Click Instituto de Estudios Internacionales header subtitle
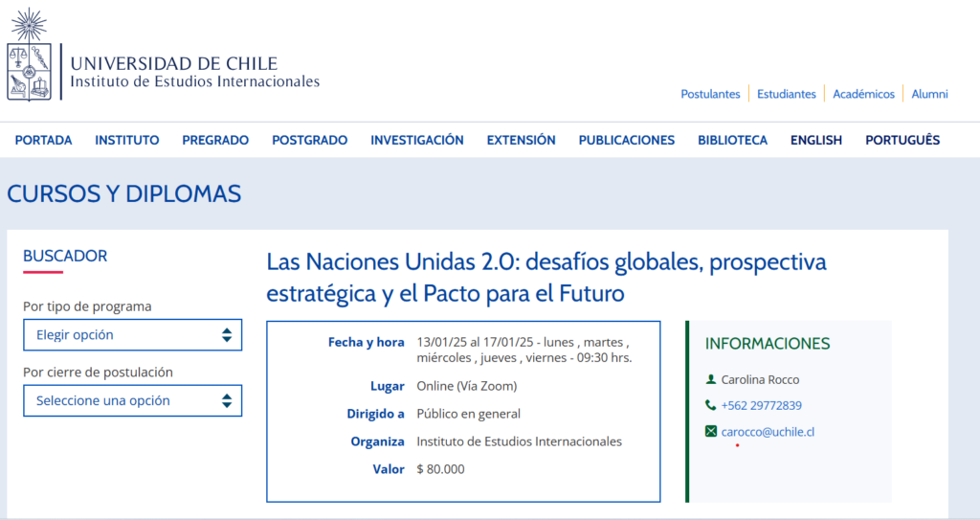The image size is (980, 520). (x=195, y=81)
